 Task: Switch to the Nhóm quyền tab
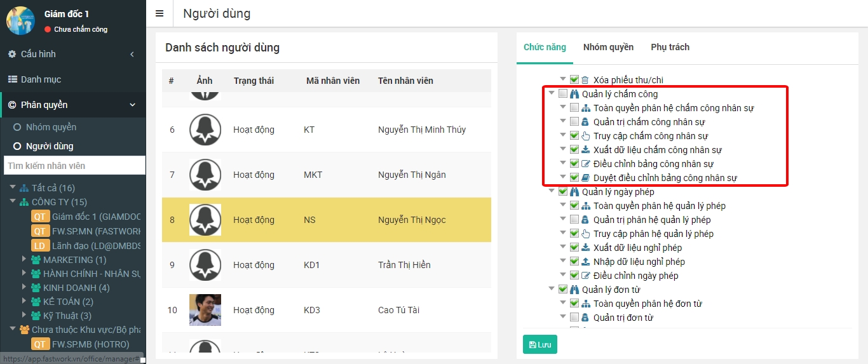pos(608,47)
